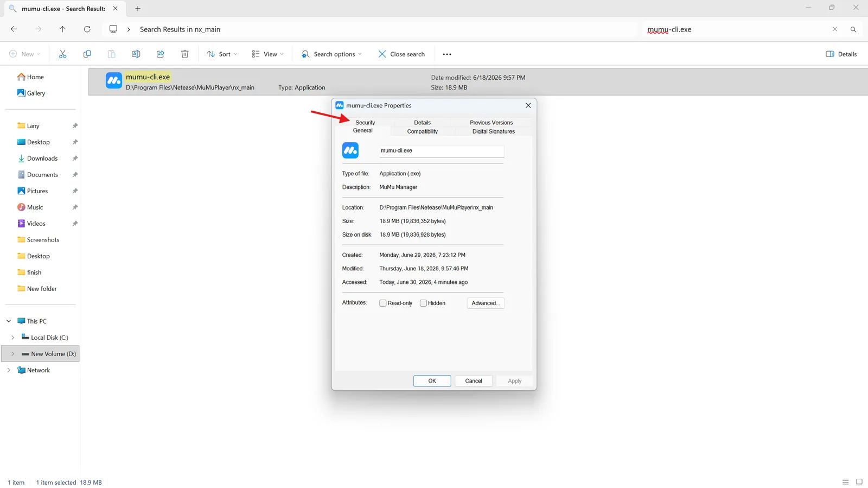
Task: Click the This PC monitor icon in address bar
Action: coord(113,29)
